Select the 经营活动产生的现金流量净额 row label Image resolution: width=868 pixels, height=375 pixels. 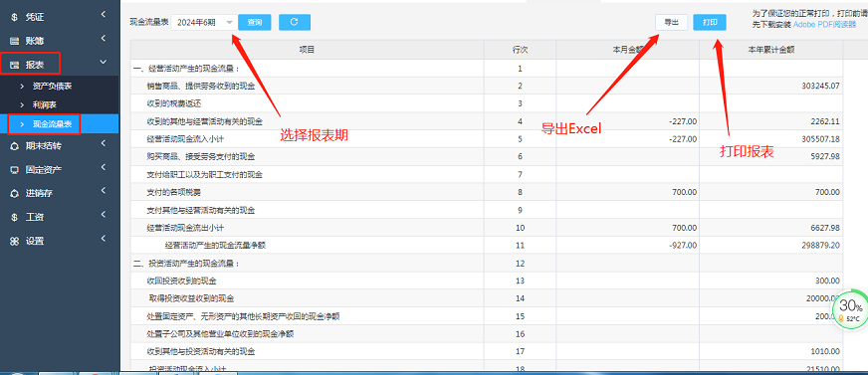click(215, 245)
